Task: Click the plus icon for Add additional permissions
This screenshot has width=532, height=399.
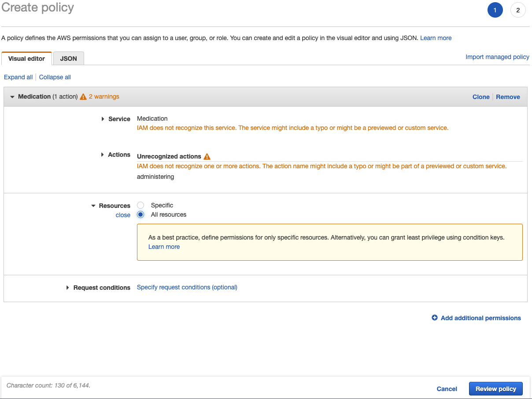Action: [435, 318]
